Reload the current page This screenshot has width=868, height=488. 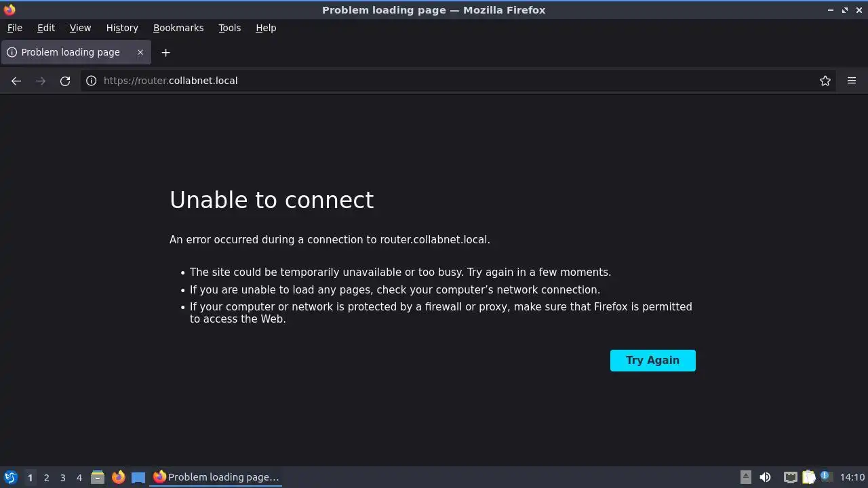tap(65, 81)
